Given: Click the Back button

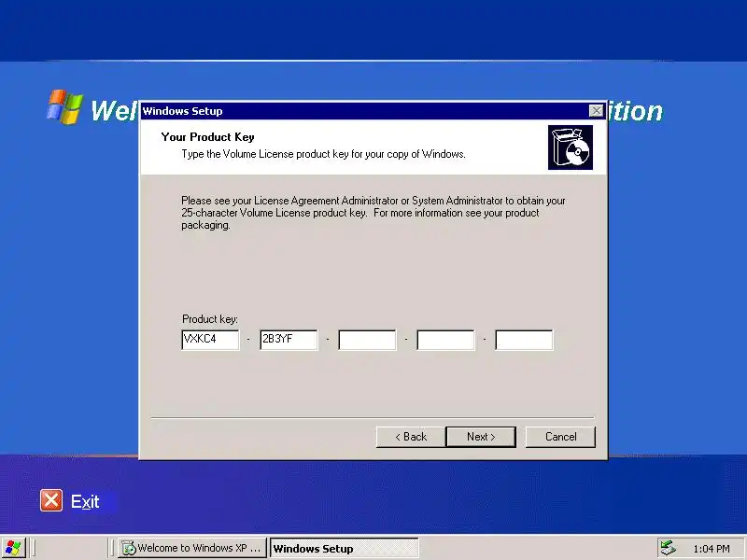Looking at the screenshot, I should (411, 437).
